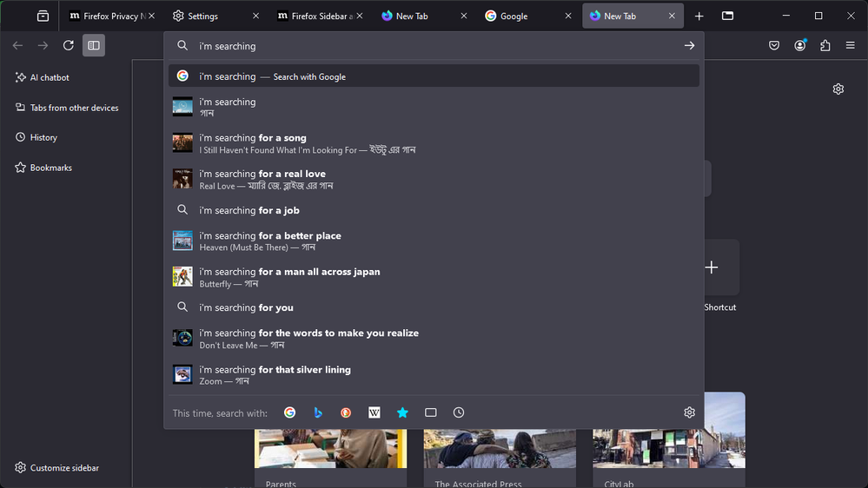Search this time with Bing icon
868x488 pixels.
318,412
